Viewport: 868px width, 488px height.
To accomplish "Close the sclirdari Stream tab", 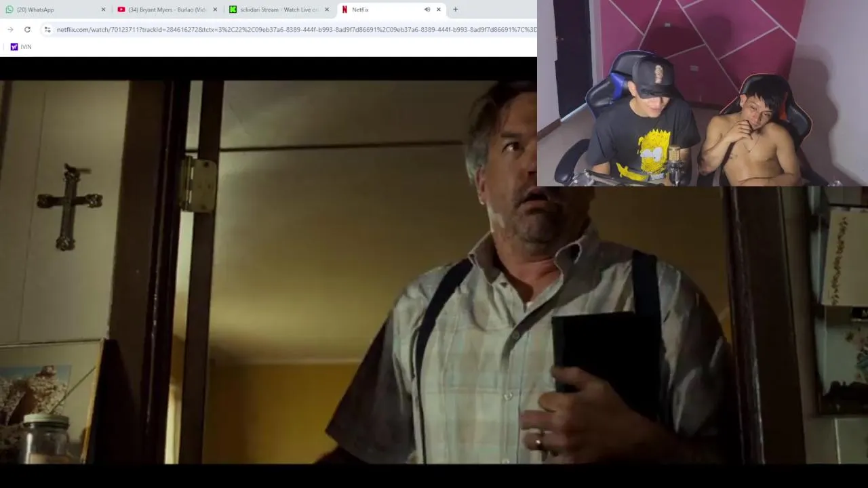I will click(327, 9).
